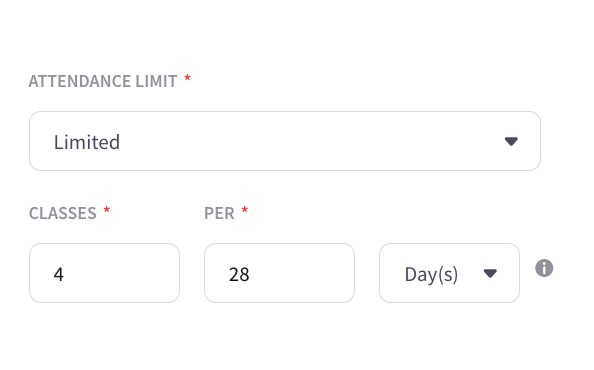Click on the number 28 in Per
The height and width of the screenshot is (370, 594).
239,274
